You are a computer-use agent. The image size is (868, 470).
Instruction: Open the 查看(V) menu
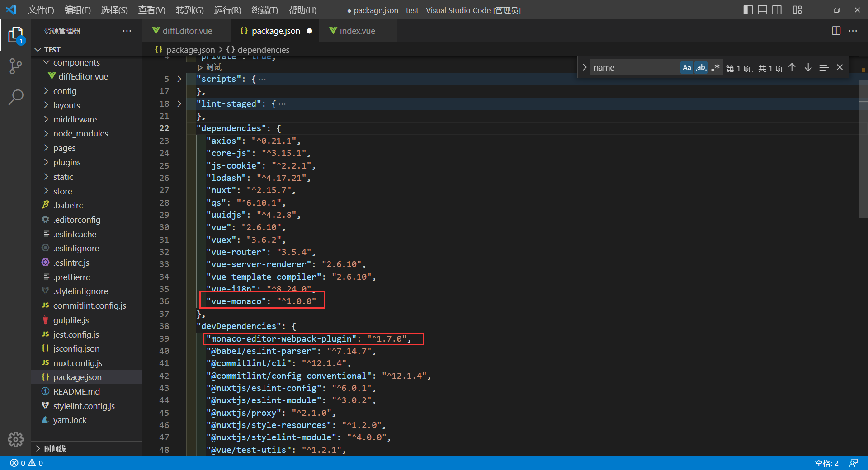pos(151,10)
